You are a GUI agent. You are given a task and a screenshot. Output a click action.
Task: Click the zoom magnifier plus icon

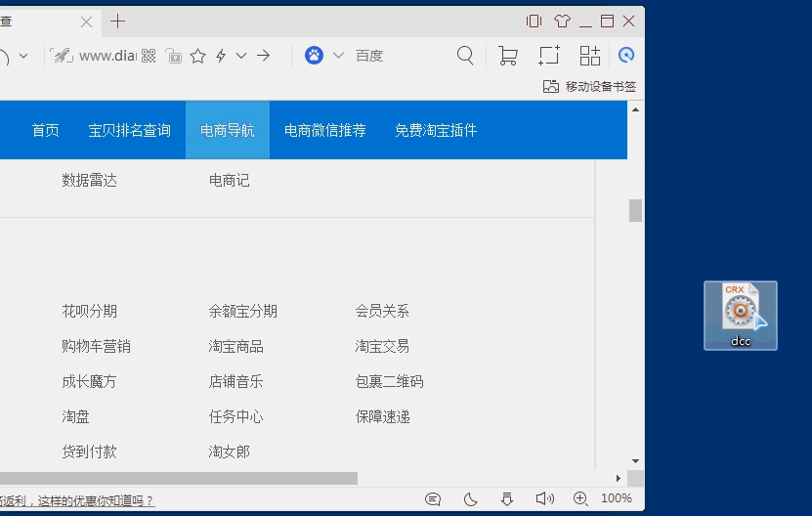(580, 498)
